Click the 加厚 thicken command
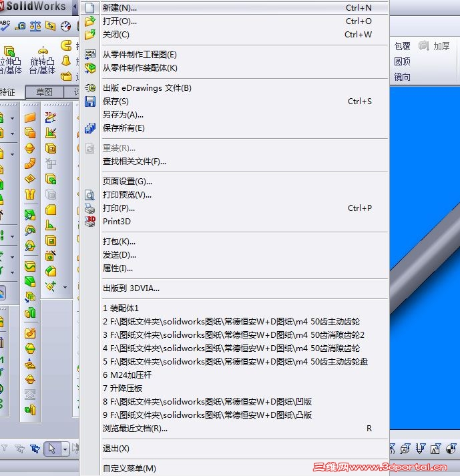The width and height of the screenshot is (460, 476). 434,46
